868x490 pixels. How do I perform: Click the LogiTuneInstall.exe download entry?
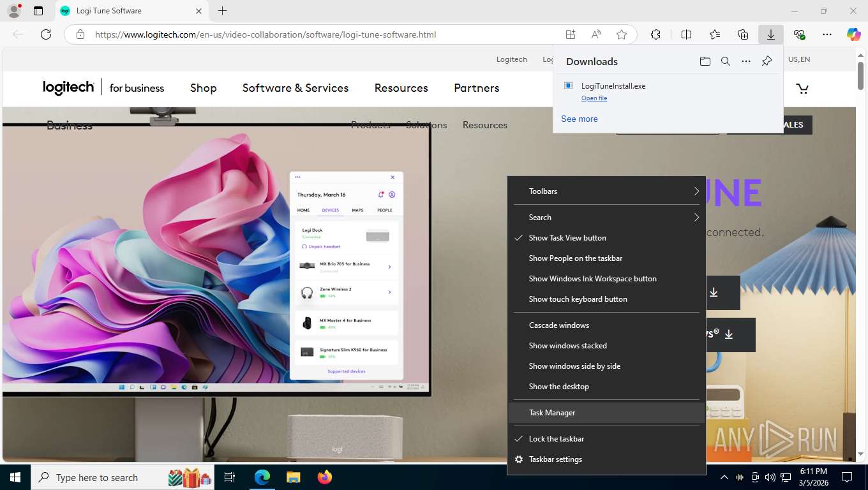click(x=668, y=91)
